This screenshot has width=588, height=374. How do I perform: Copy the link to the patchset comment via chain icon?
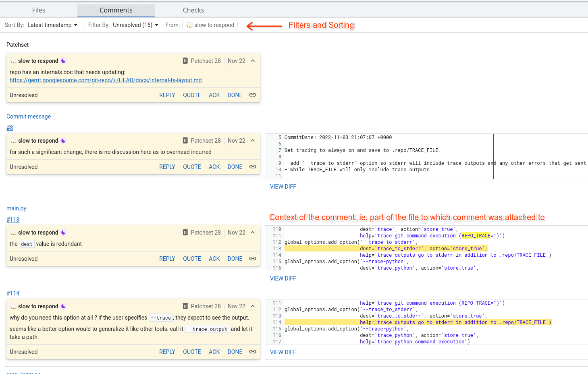(x=252, y=95)
